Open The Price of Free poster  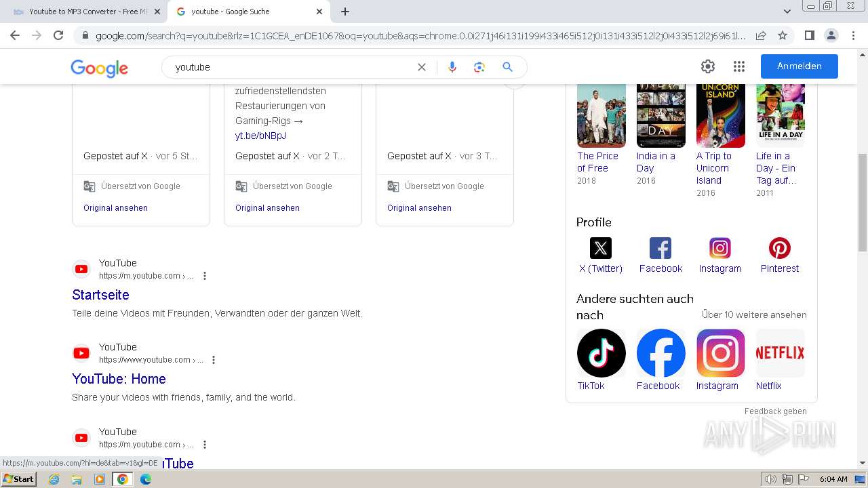(601, 115)
